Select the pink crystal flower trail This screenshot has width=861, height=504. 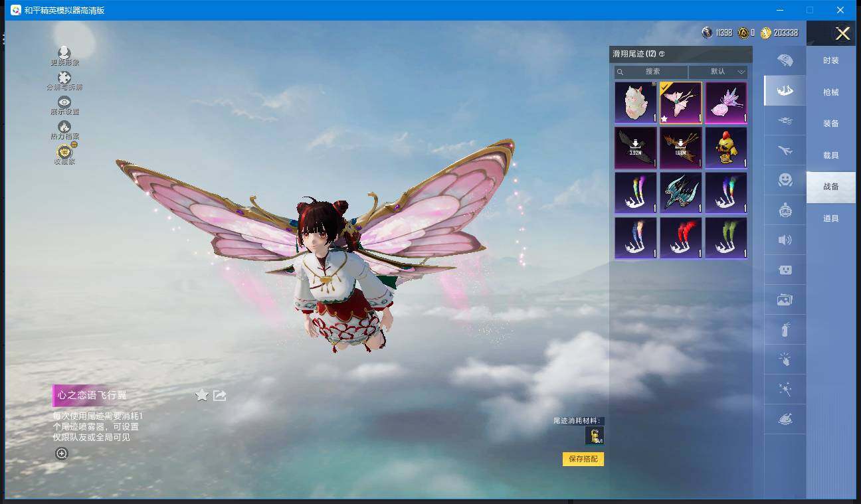click(x=726, y=103)
